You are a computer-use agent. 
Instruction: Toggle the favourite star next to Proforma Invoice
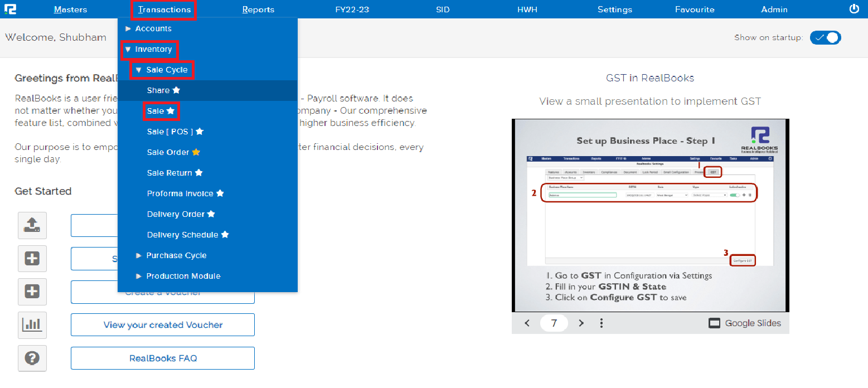pyautogui.click(x=220, y=193)
